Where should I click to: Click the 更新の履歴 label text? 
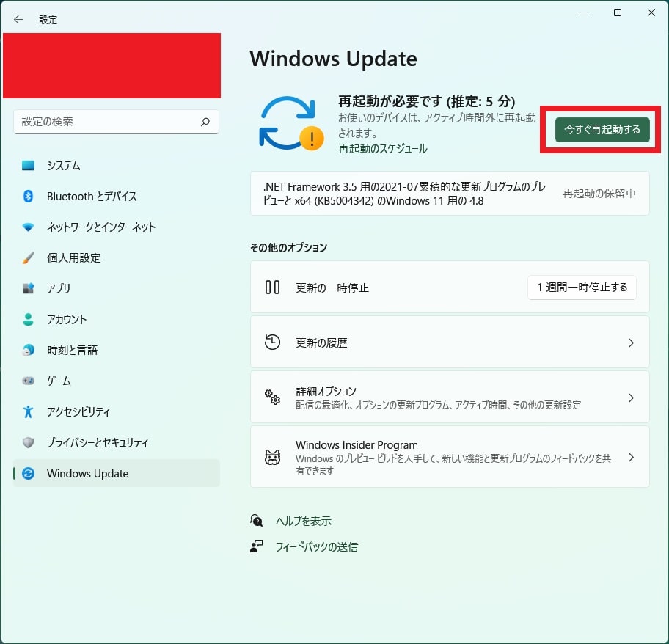(x=321, y=343)
